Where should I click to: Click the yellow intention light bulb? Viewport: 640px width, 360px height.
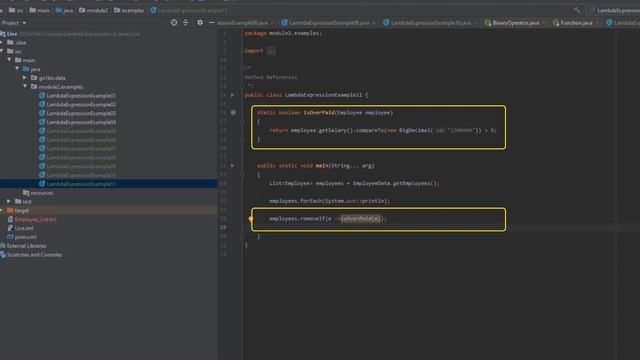[251, 219]
